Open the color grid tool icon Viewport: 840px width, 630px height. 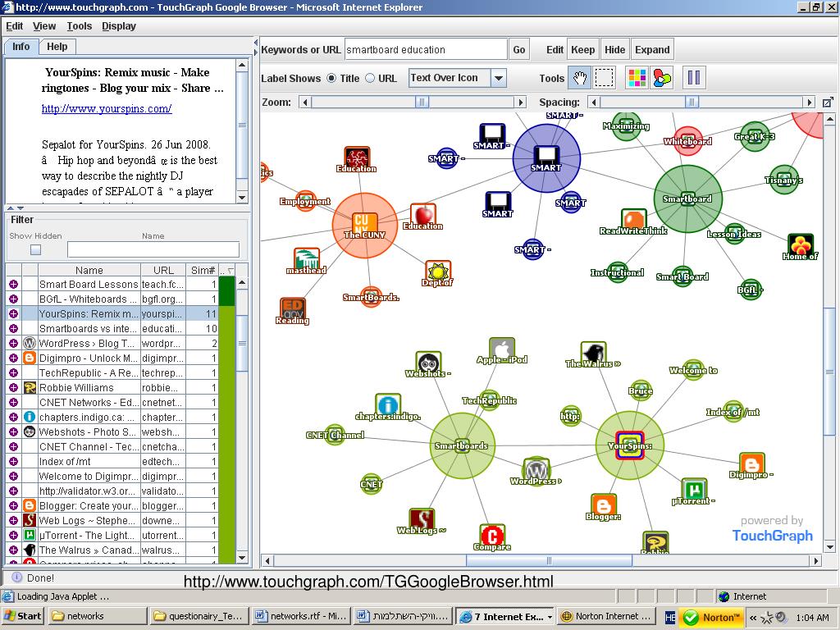tap(637, 78)
